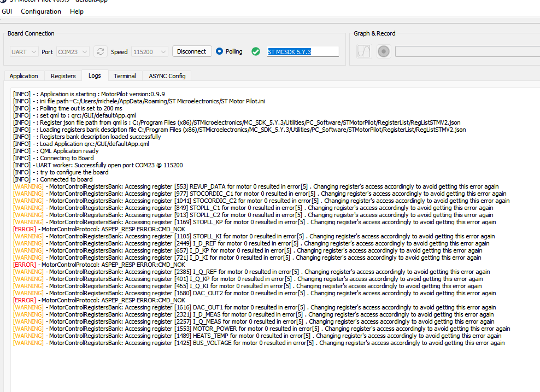The height and width of the screenshot is (392, 540).
Task: Open the Help menu
Action: 77,11
